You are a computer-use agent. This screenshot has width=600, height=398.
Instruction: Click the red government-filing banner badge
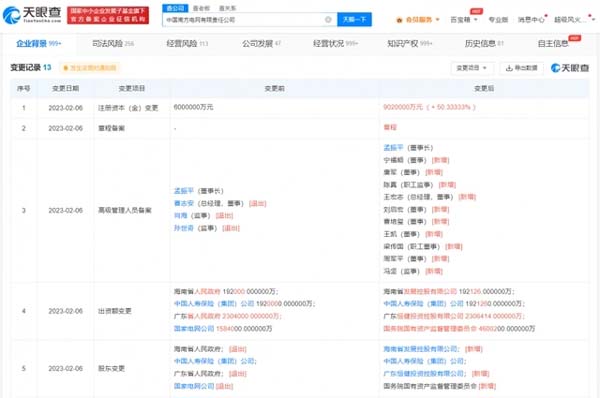(x=108, y=15)
